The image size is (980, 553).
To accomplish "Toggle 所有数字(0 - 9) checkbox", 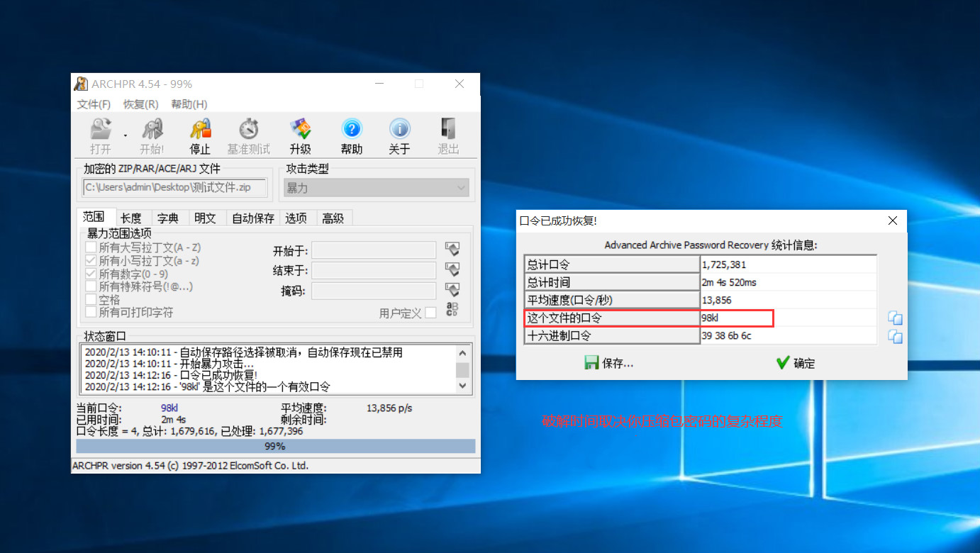I will click(91, 274).
